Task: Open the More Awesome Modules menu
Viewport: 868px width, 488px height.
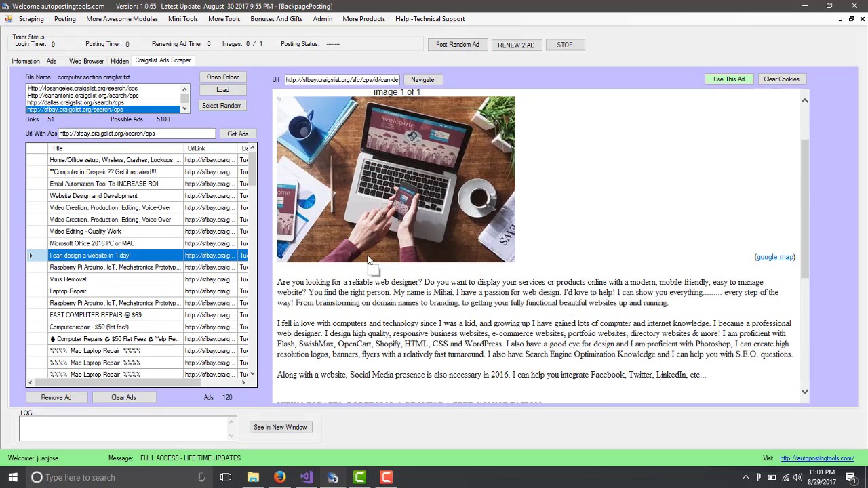Action: 122,19
